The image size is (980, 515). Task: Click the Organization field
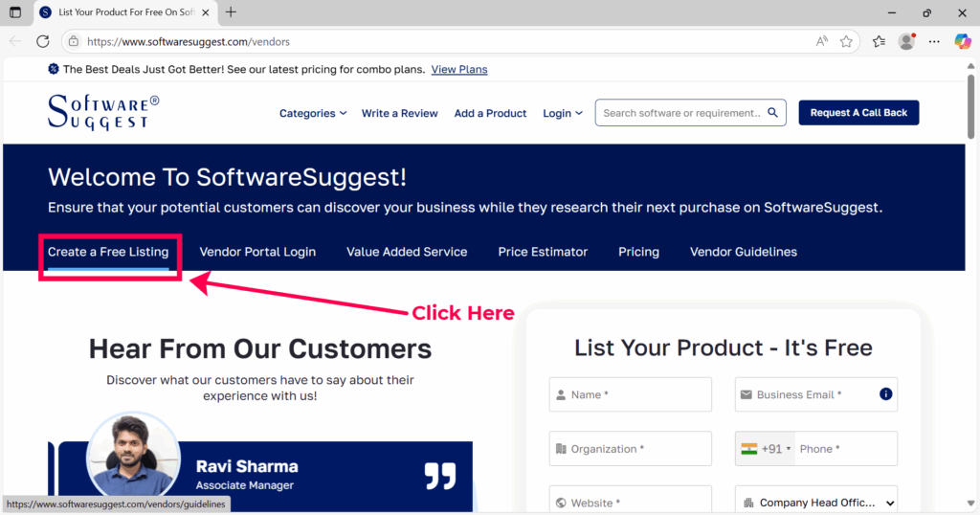pyautogui.click(x=630, y=449)
